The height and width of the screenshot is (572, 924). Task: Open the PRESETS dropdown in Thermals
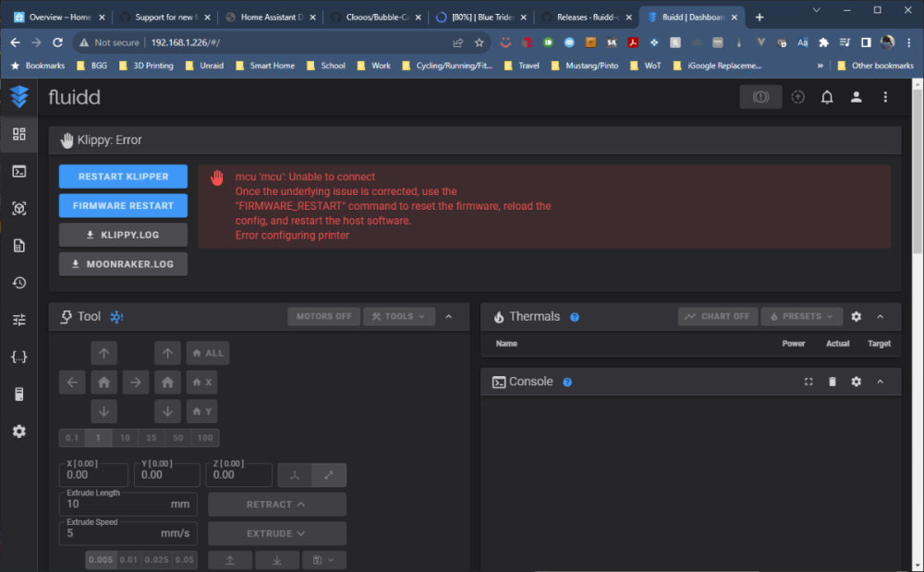[x=801, y=316]
